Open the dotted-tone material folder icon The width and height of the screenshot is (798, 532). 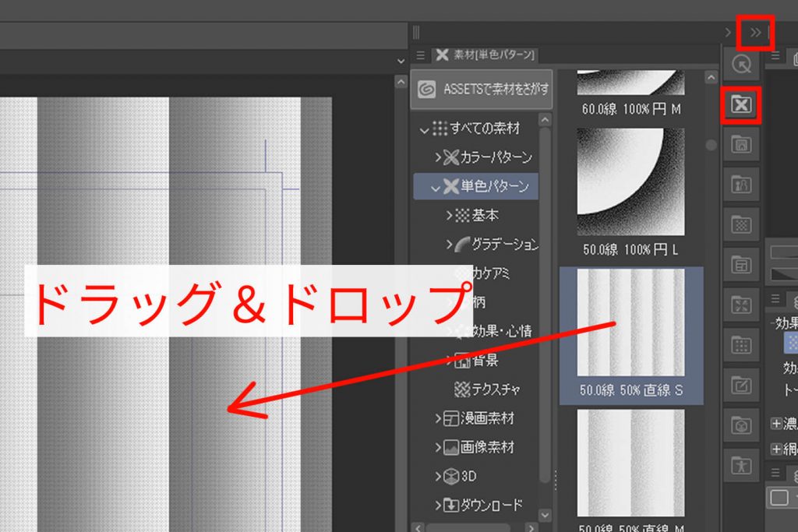click(x=741, y=224)
